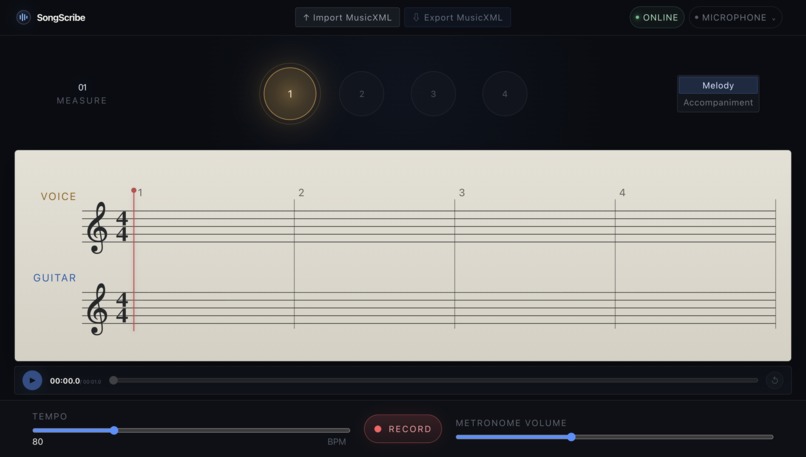806x457 pixels.
Task: Click the 00:00.0 elapsed time readout
Action: point(65,381)
